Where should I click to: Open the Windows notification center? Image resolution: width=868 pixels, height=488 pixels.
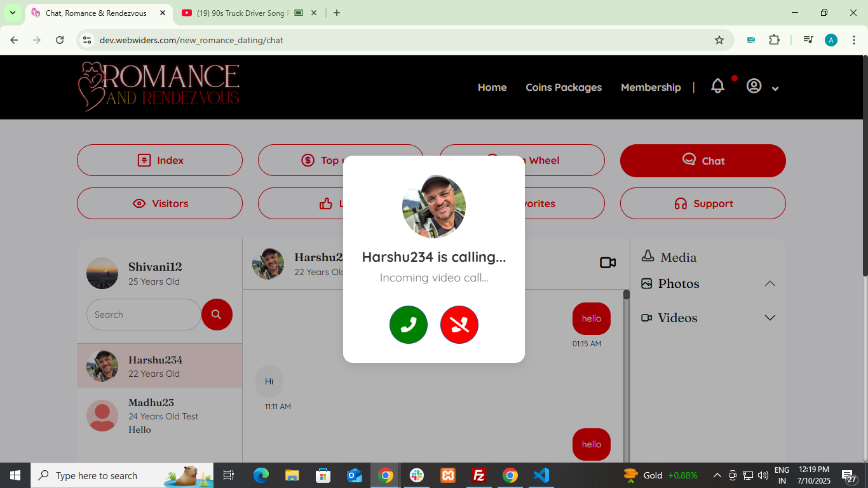point(850,475)
